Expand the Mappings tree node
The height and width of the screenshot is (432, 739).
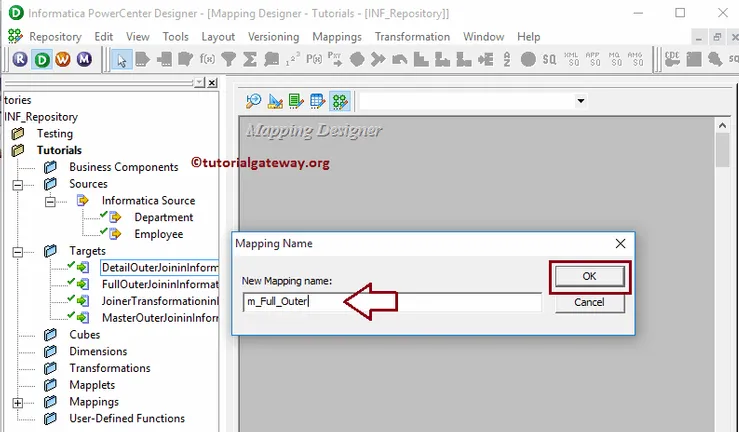click(17, 403)
